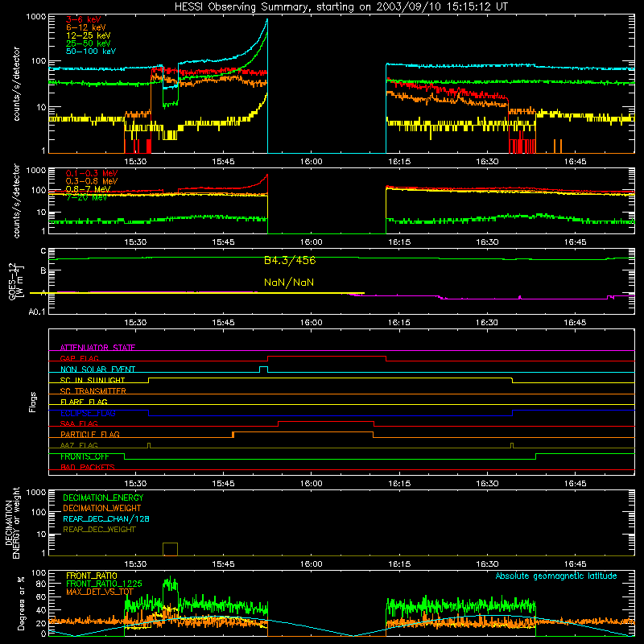Image resolution: width=644 pixels, height=644 pixels.
Task: Select the Degrees or % axis title
Action: point(21,603)
